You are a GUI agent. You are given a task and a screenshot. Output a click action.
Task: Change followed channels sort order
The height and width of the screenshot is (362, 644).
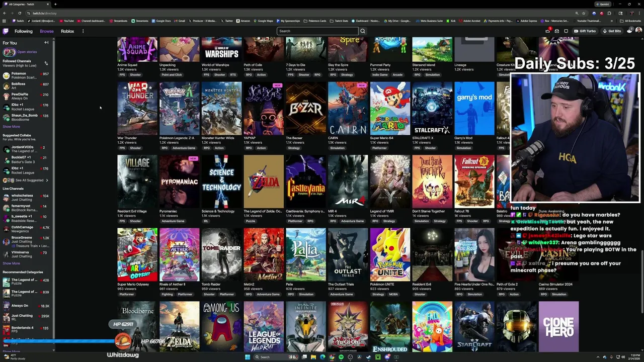tap(46, 63)
